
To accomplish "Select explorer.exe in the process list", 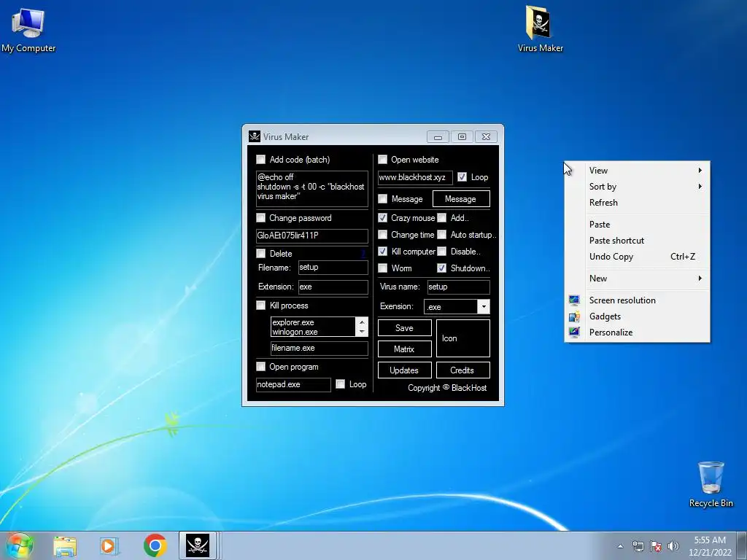I will coord(313,322).
